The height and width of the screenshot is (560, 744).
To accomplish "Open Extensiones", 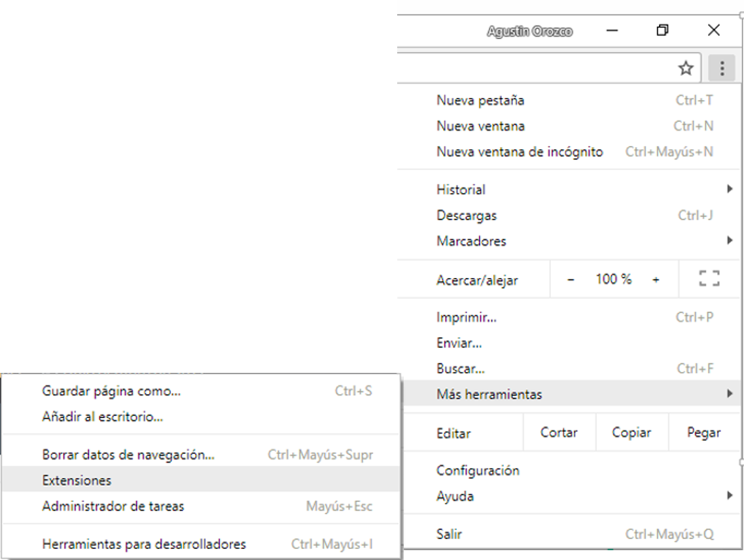I will (201, 480).
